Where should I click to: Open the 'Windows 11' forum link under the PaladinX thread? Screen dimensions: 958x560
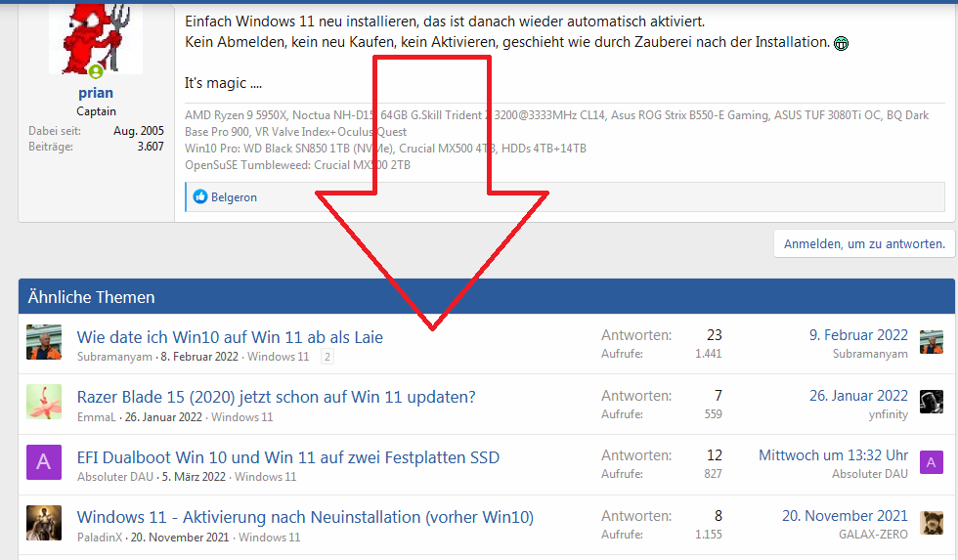(x=270, y=538)
